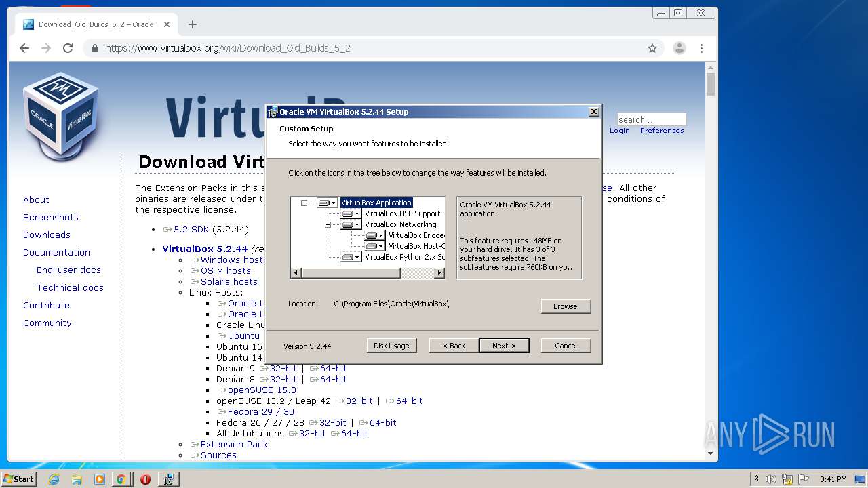Go back with the < Back button
Image resolution: width=868 pixels, height=488 pixels.
point(454,346)
